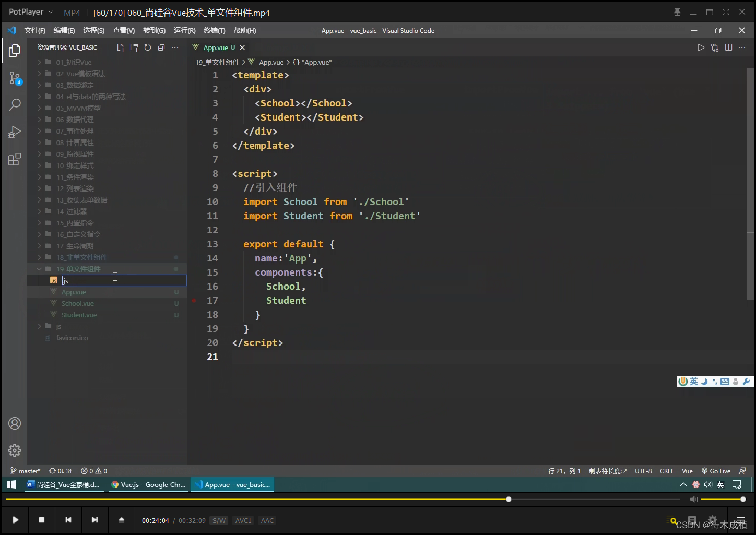Screen dimensions: 756x535
Task: Split the editor to the right
Action: [728, 47]
